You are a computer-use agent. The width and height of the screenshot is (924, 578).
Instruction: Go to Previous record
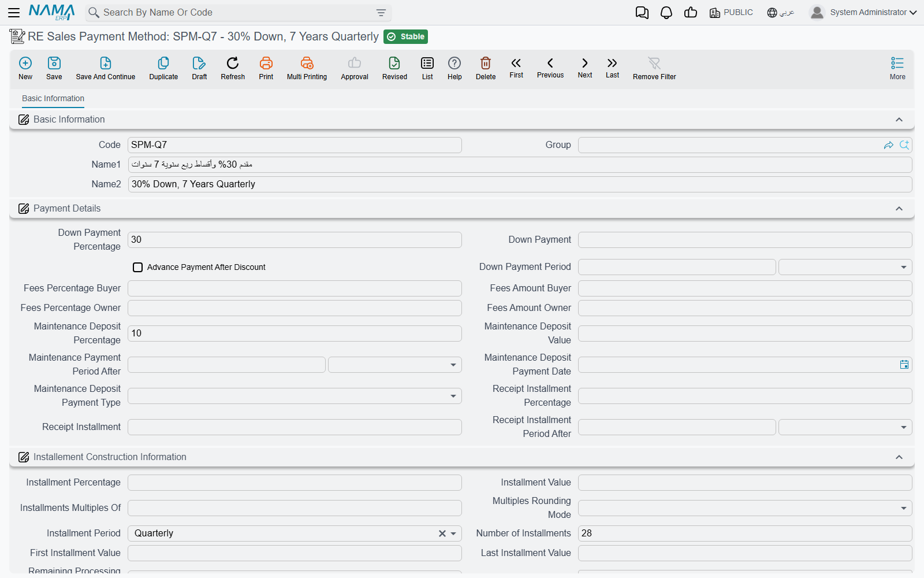[x=550, y=68]
